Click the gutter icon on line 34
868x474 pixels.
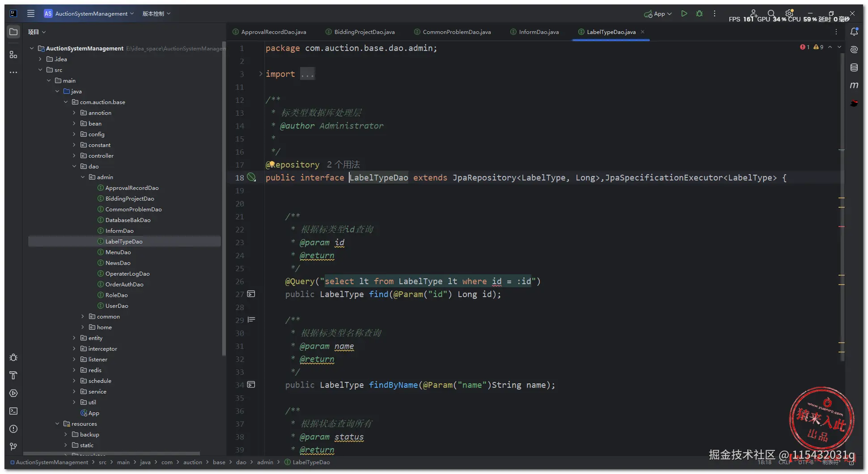251,385
